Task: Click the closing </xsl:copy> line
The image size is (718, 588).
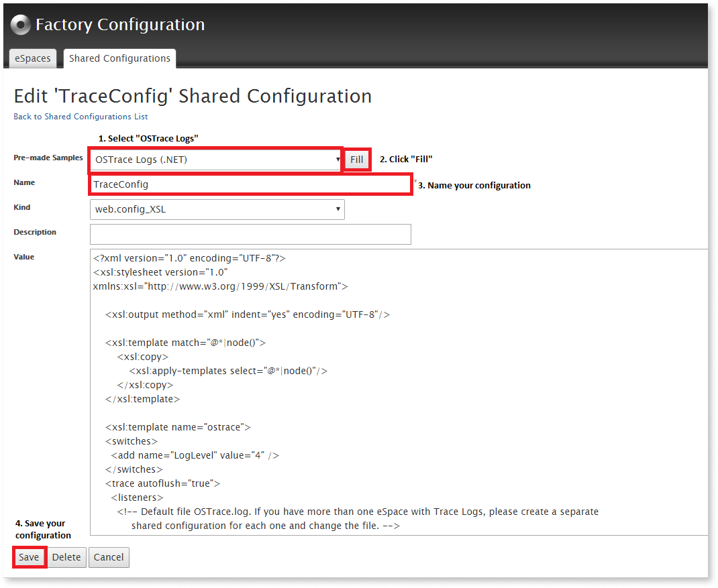Action: point(145,385)
